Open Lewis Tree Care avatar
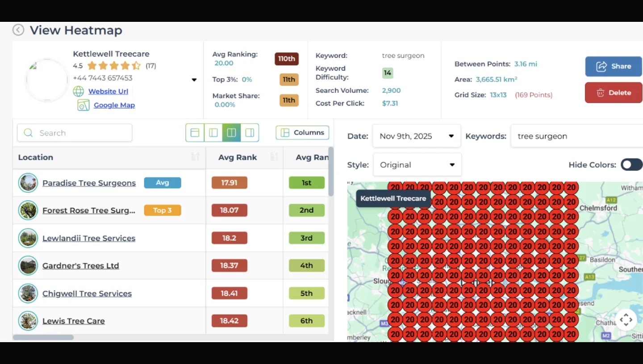This screenshot has height=364, width=643. (x=28, y=321)
